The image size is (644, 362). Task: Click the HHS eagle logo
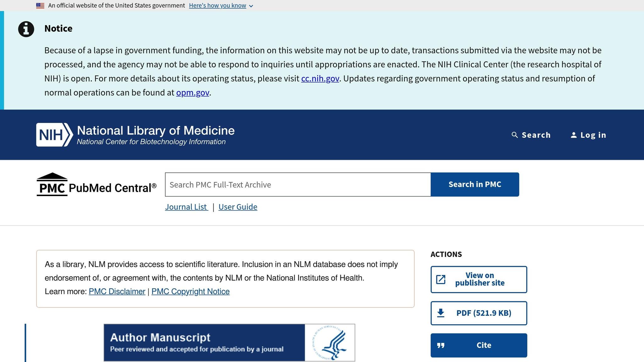(330, 343)
